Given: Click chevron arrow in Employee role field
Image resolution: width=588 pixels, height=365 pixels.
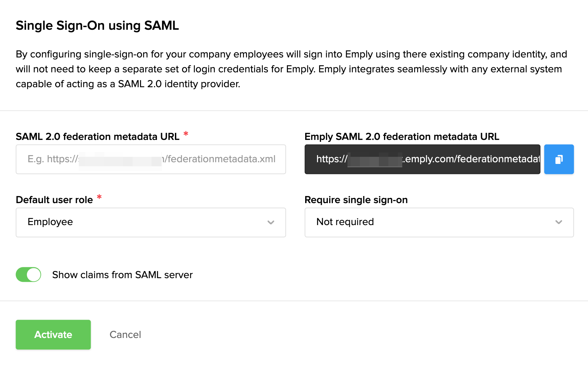Looking at the screenshot, I should (x=271, y=222).
